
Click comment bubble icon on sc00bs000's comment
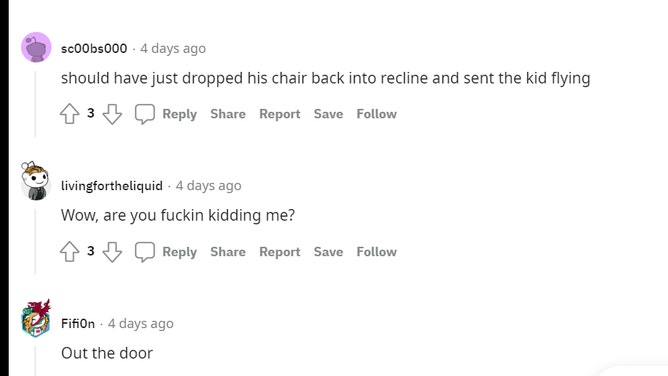[145, 114]
